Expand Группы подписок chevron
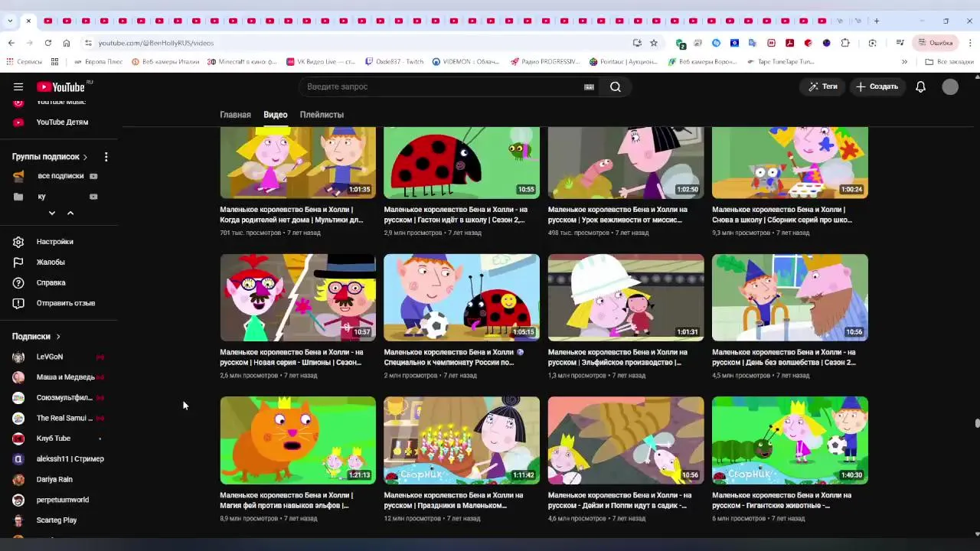The image size is (980, 551). (85, 157)
